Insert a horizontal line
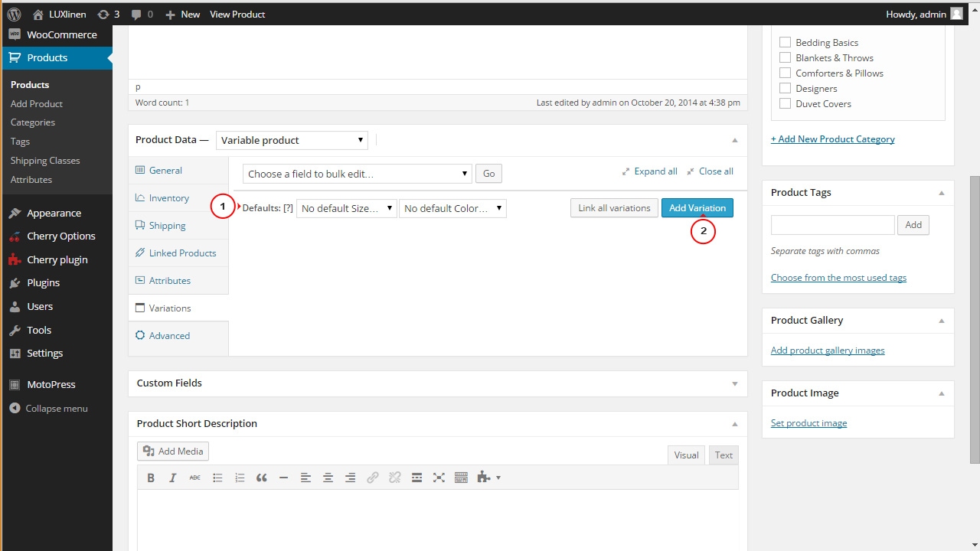Image resolution: width=980 pixels, height=551 pixels. point(283,478)
